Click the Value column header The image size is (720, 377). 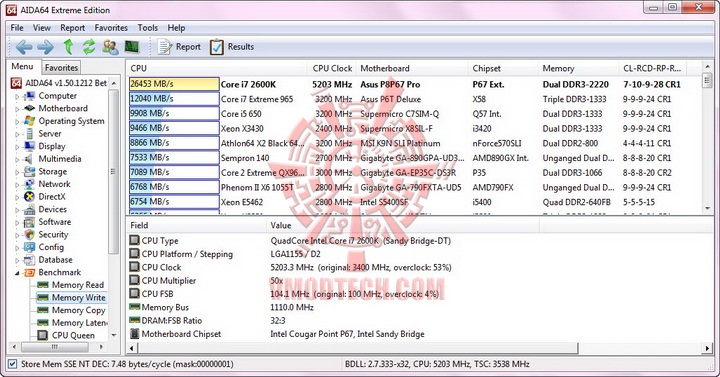[403, 225]
